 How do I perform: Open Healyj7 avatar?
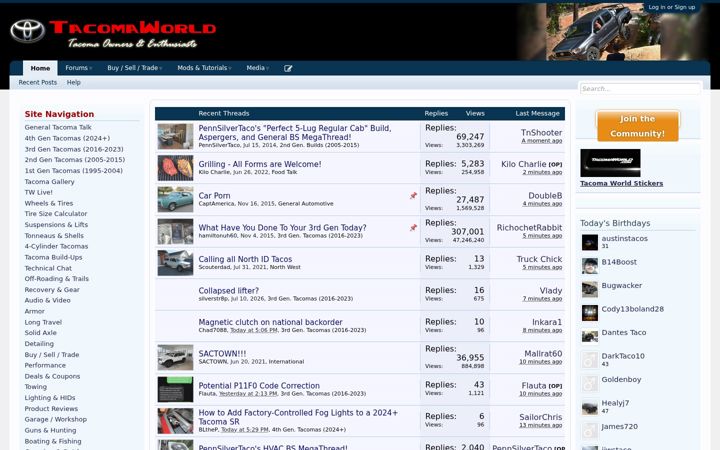tap(590, 407)
